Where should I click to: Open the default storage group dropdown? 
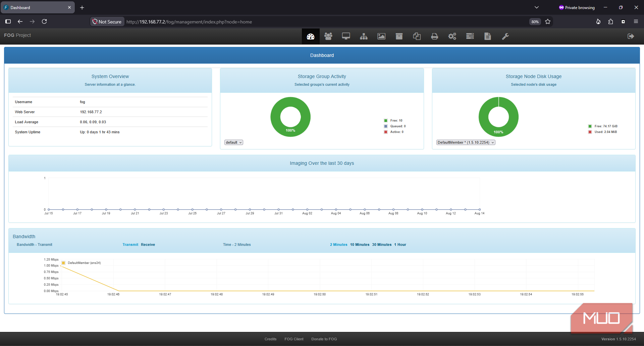(x=234, y=142)
